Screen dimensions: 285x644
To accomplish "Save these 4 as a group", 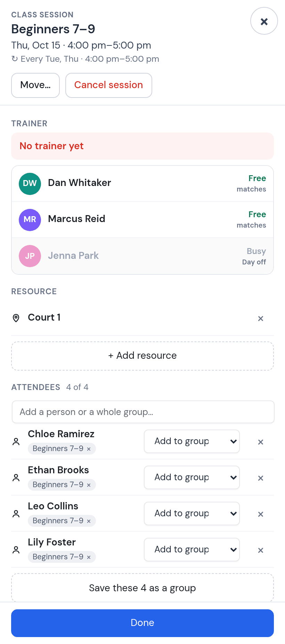I will click(142, 588).
